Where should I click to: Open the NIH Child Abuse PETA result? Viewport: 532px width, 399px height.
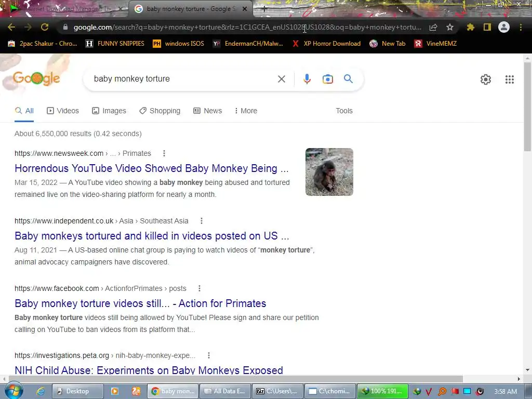(x=149, y=370)
